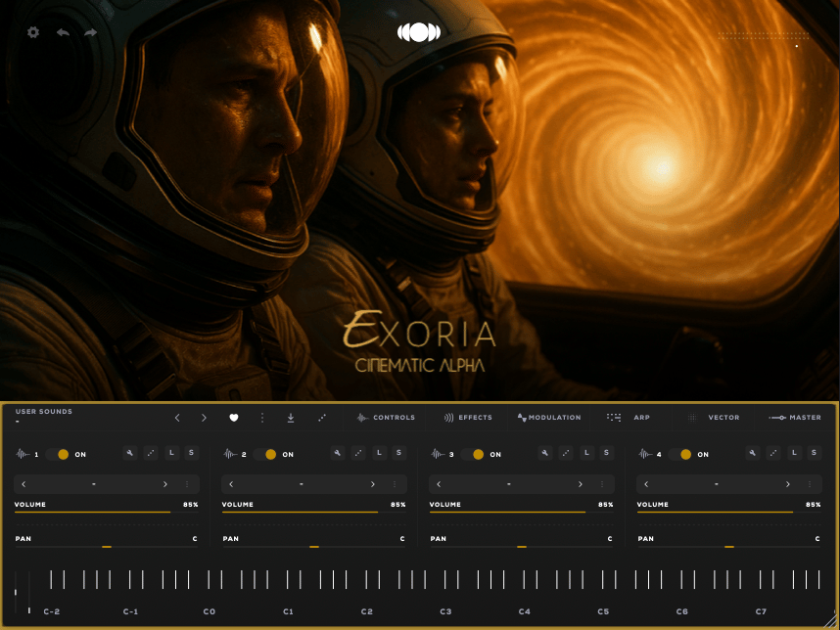
Task: Select previous sound for layer 3
Action: pyautogui.click(x=439, y=484)
